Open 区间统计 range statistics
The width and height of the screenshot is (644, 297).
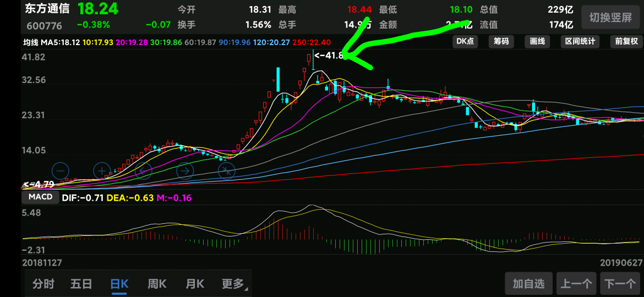[580, 41]
